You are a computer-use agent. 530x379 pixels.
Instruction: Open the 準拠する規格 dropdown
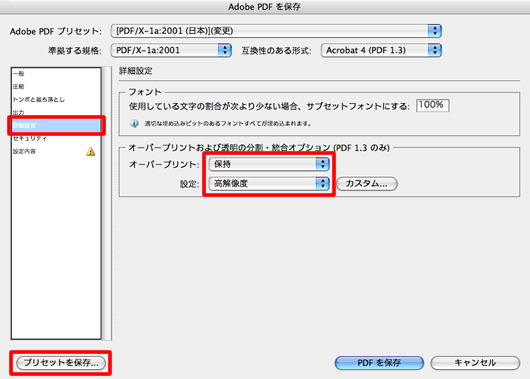[x=171, y=50]
